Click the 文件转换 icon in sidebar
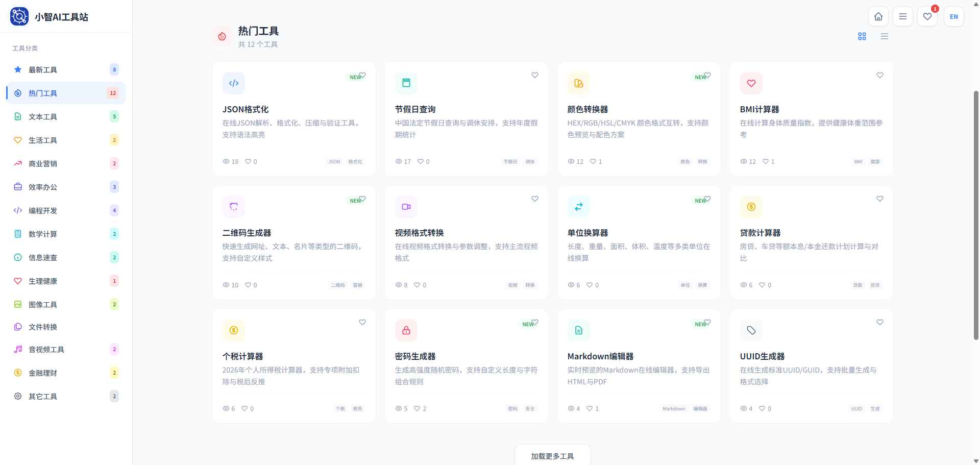Screen dimensions: 980x465 click(18, 327)
